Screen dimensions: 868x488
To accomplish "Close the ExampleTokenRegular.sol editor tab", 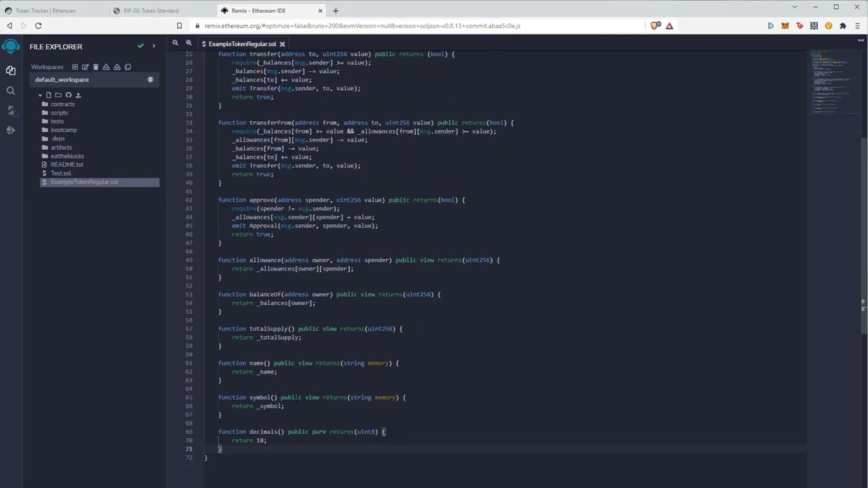I will pos(282,44).
